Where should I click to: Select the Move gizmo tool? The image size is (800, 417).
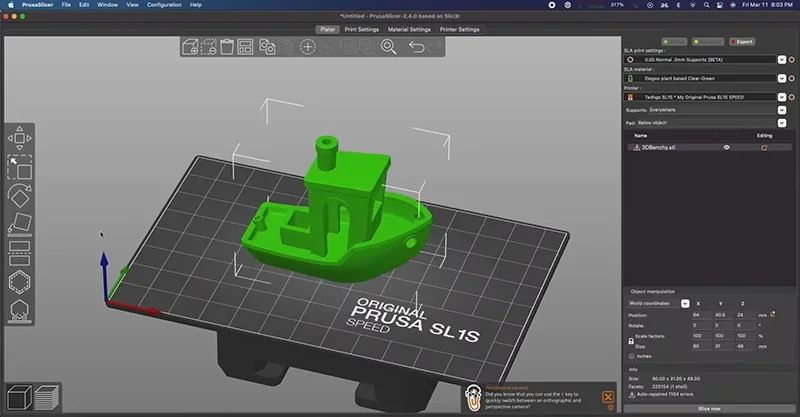[x=19, y=138]
